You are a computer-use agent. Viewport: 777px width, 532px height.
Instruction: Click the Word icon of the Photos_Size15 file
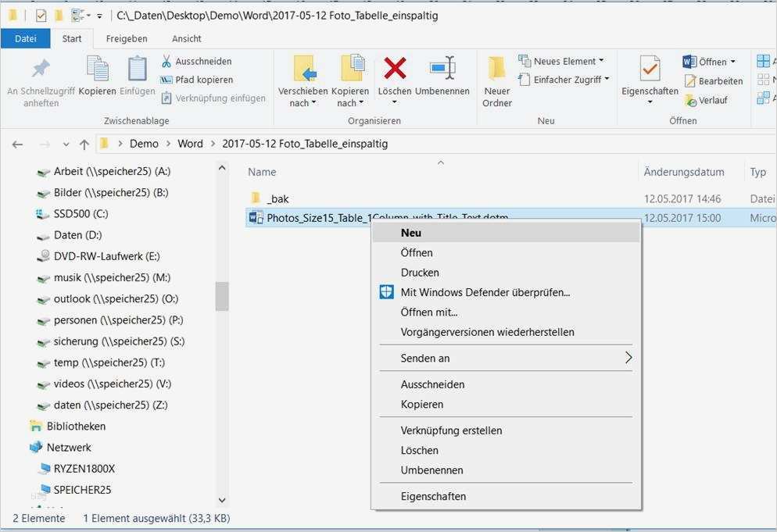(x=256, y=217)
